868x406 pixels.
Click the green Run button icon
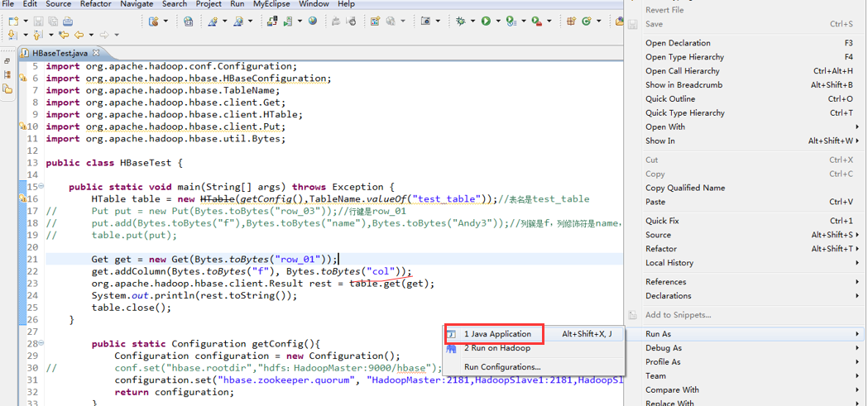[486, 21]
